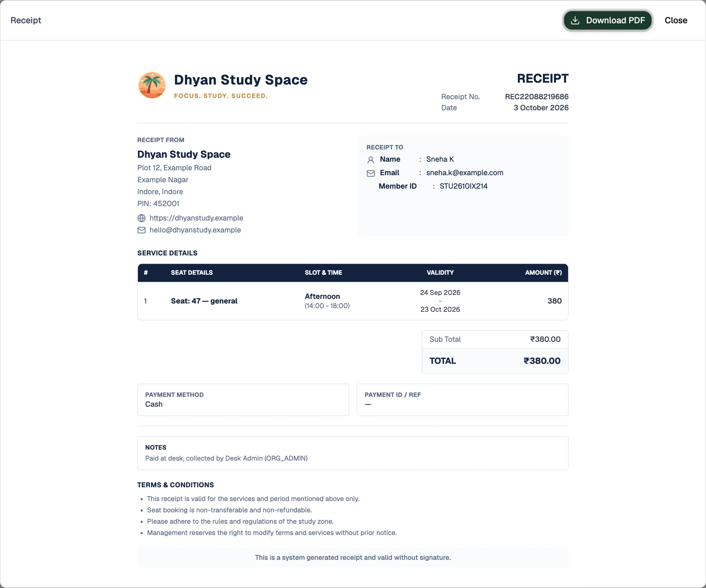
Task: Click the 380 amount cell in the table
Action: pos(554,301)
